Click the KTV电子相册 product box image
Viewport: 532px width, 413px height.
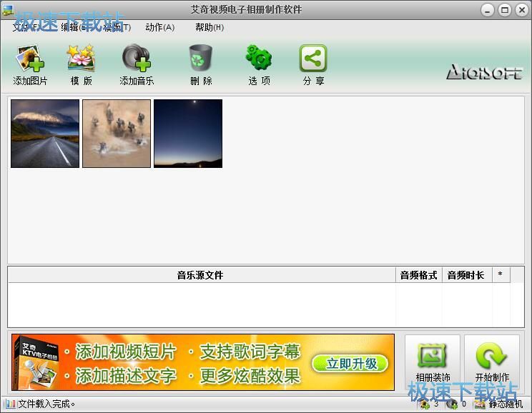point(37,362)
